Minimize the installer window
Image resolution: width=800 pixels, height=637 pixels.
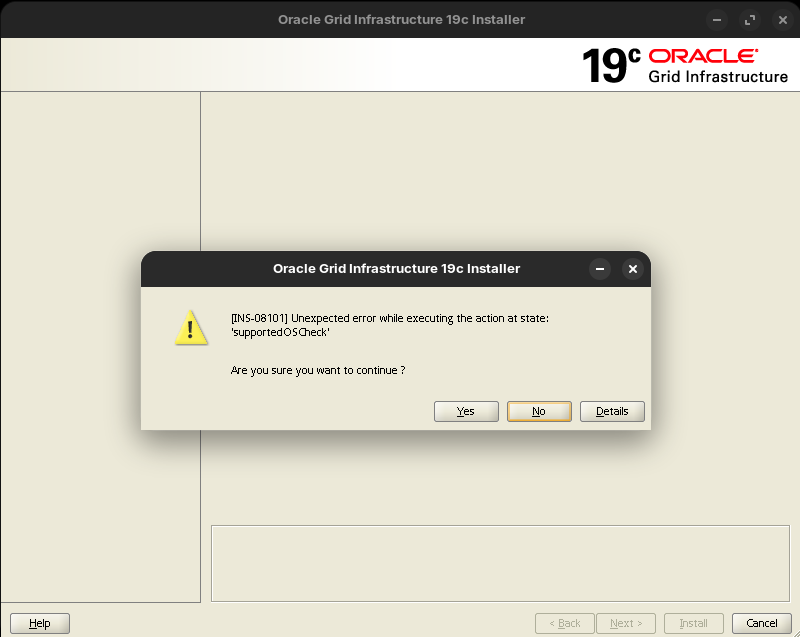click(715, 19)
